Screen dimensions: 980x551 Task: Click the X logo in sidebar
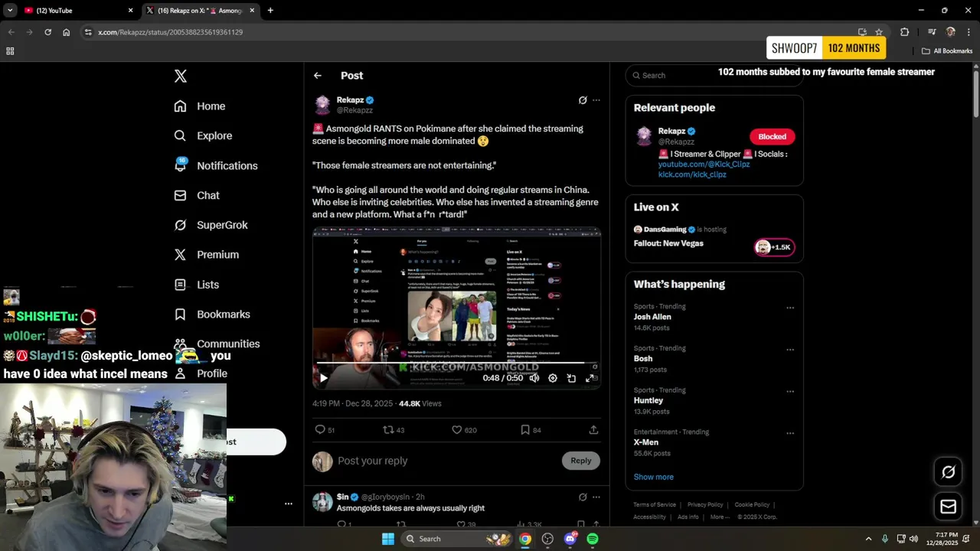(181, 76)
